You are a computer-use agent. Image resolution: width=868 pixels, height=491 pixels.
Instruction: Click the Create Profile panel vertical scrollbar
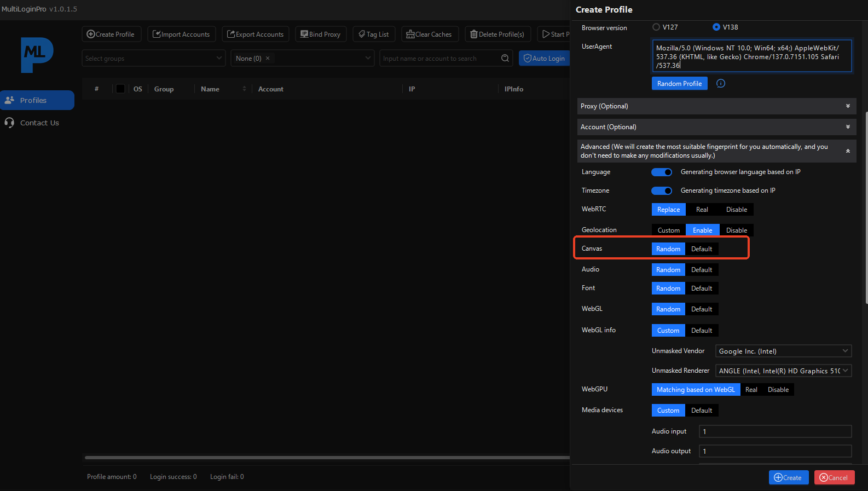(866, 208)
